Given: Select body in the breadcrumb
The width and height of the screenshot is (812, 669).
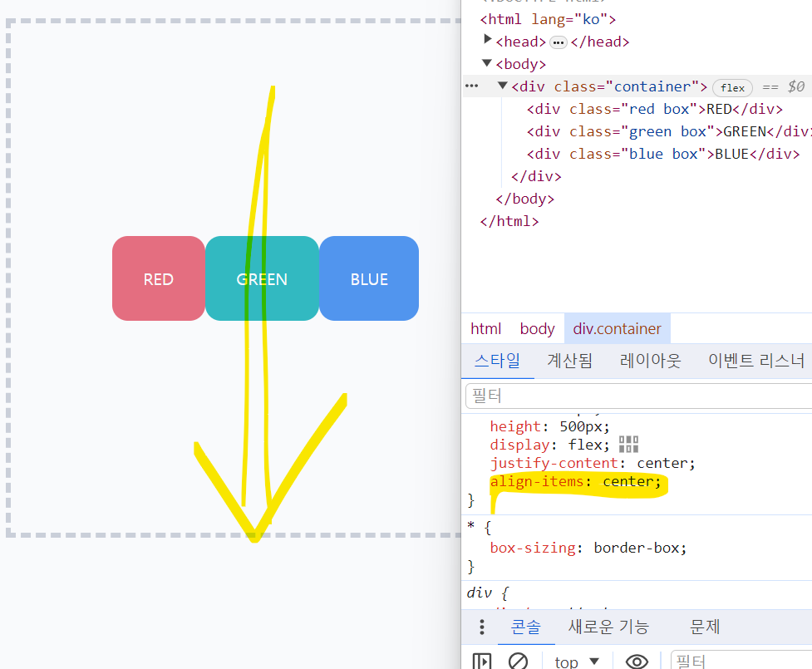Looking at the screenshot, I should [x=537, y=329].
